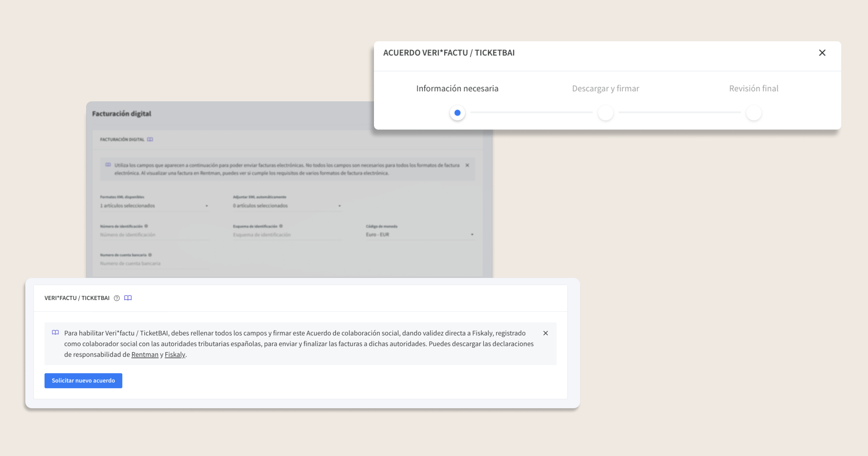868x456 pixels.
Task: Open the book documentation icon beside VERI*FACTU / TICKETBAI
Action: [x=128, y=298]
